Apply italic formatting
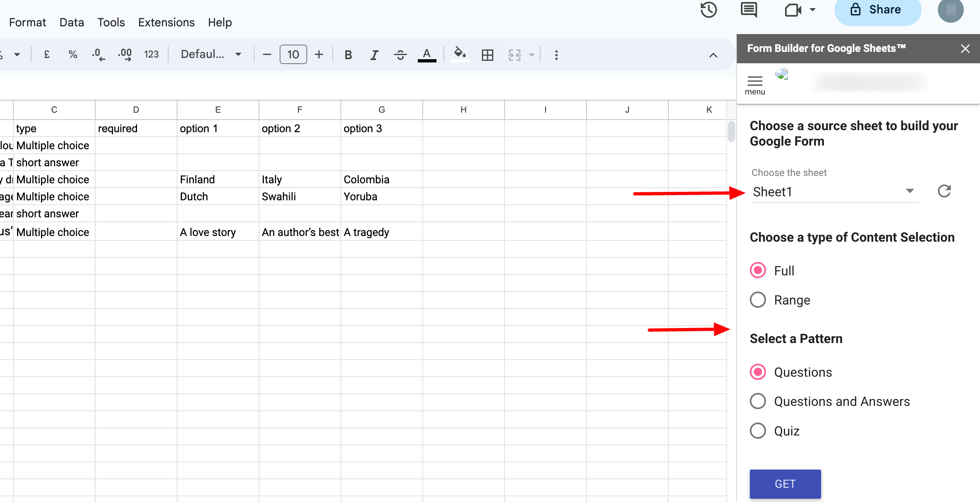 click(374, 54)
